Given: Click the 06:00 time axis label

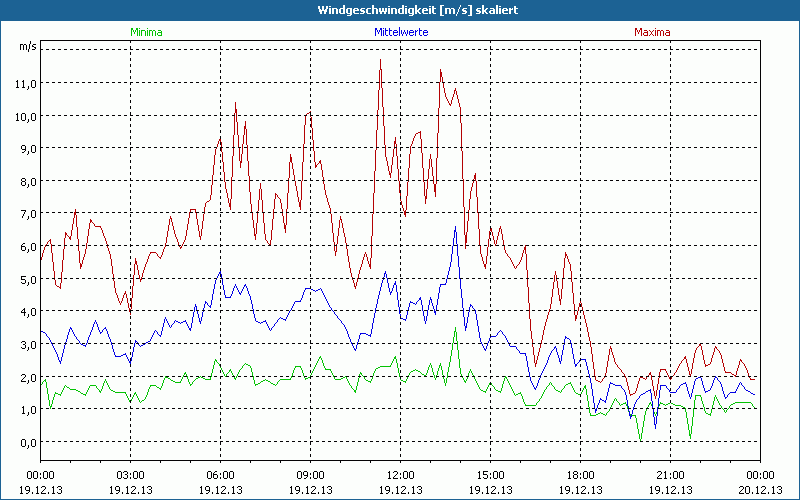Looking at the screenshot, I should coord(220,476).
